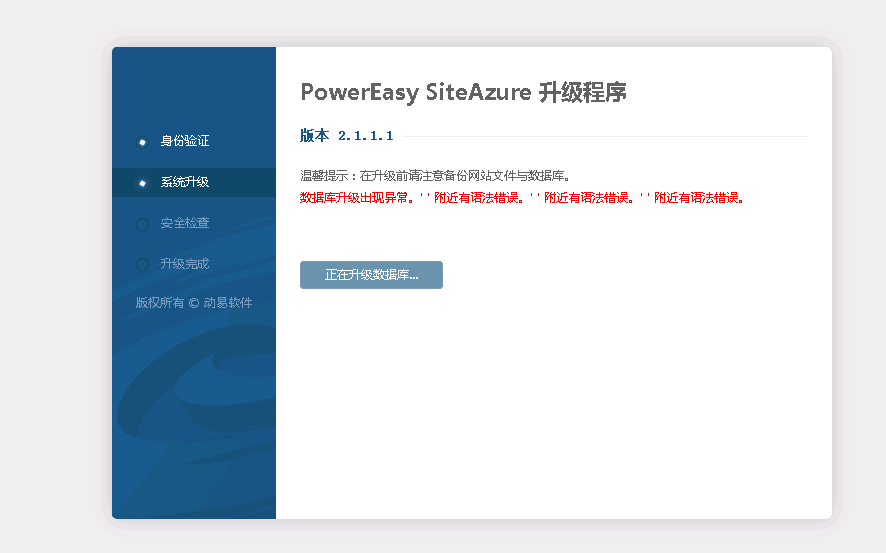Go to the 升级完成 step label

pos(185,265)
